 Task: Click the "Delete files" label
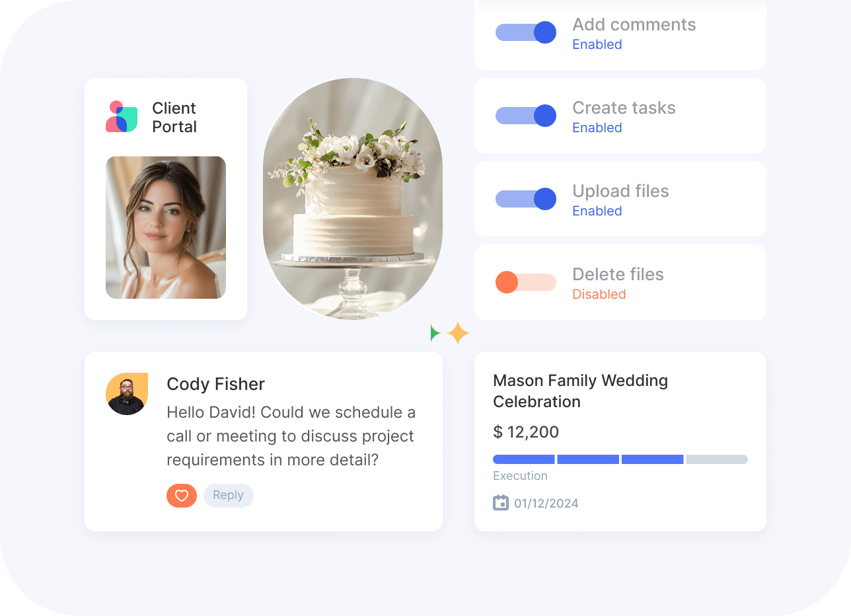(x=618, y=275)
